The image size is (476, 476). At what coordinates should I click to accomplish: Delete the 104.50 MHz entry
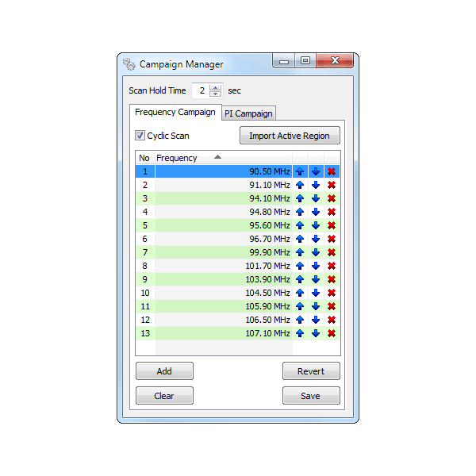(x=332, y=293)
